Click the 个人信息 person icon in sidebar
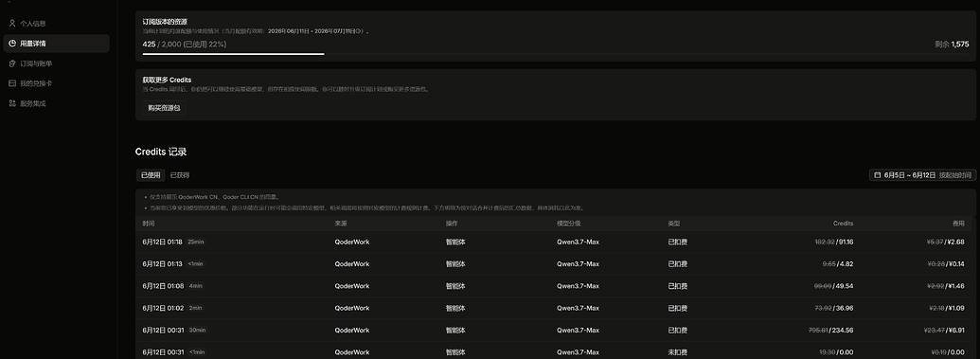Viewport: 980px width, 359px height. (x=12, y=23)
